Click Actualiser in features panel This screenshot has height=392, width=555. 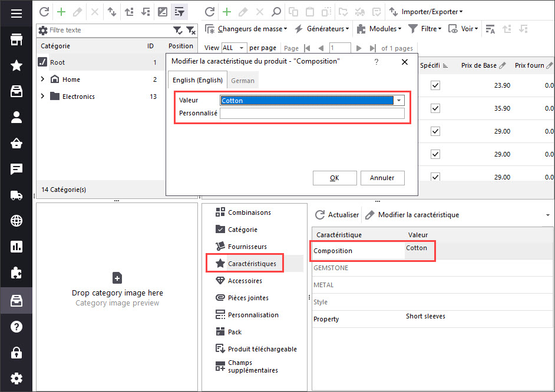tap(337, 215)
